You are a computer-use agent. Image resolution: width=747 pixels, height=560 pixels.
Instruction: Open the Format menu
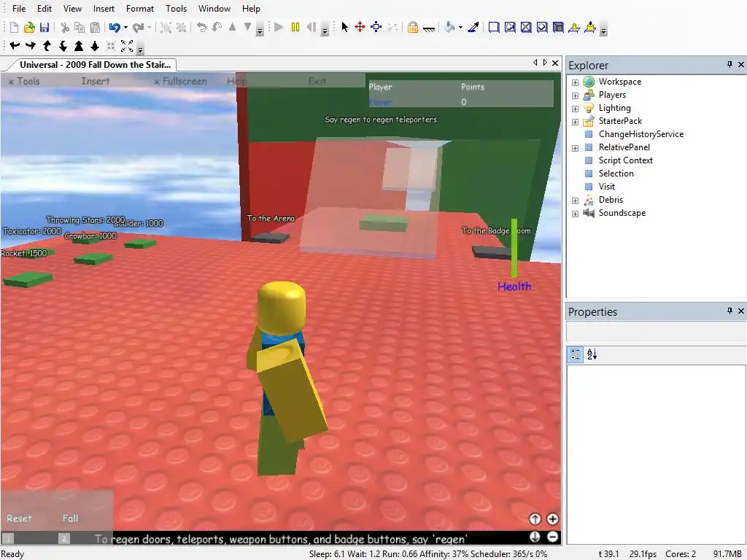(x=140, y=9)
